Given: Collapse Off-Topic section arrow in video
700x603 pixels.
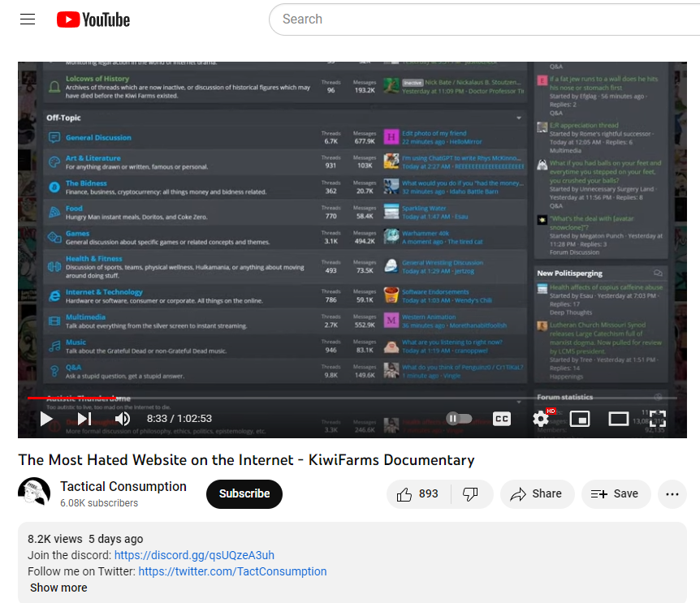Looking at the screenshot, I should (519, 118).
